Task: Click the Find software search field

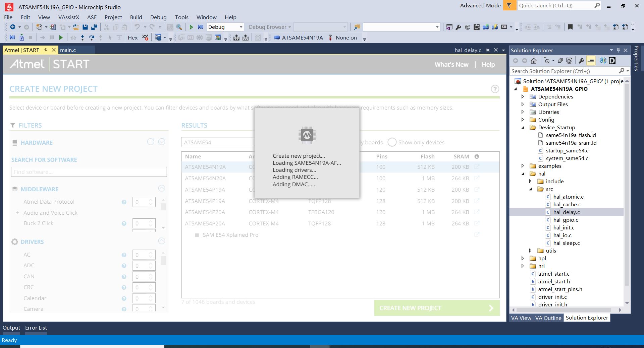Action: (89, 172)
